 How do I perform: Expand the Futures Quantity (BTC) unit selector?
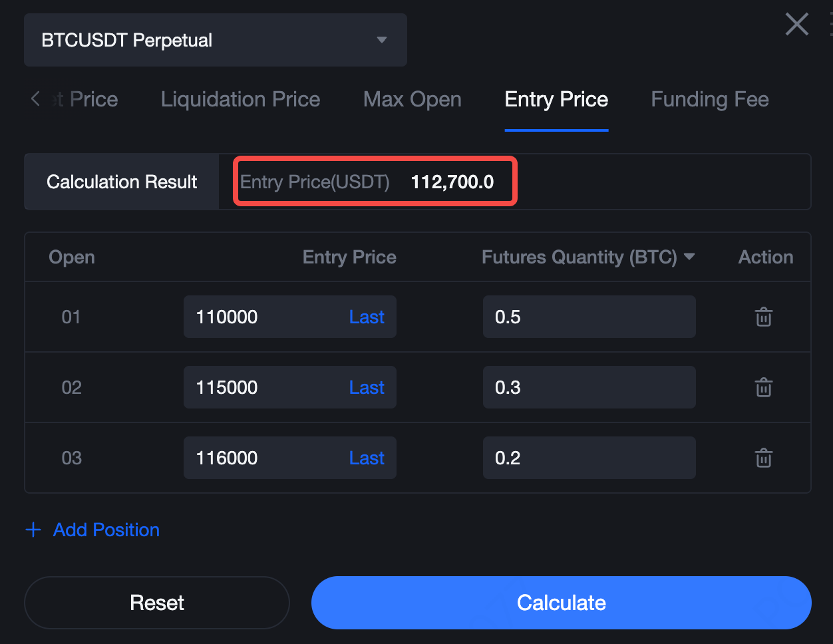[x=689, y=257]
